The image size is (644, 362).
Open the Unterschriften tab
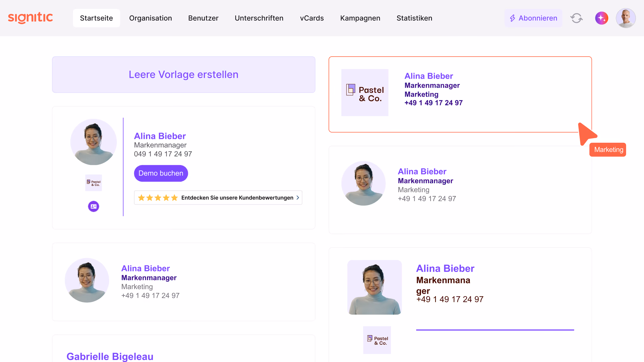tap(259, 18)
